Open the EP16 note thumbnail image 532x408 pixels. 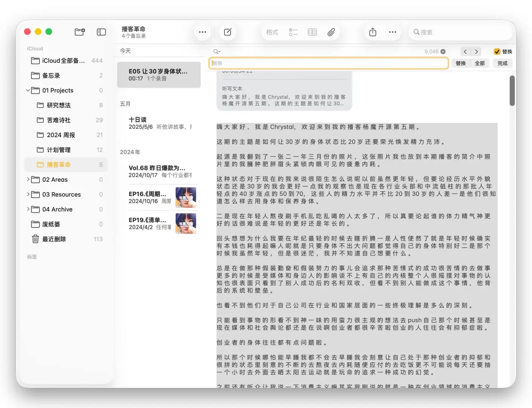coord(186,197)
